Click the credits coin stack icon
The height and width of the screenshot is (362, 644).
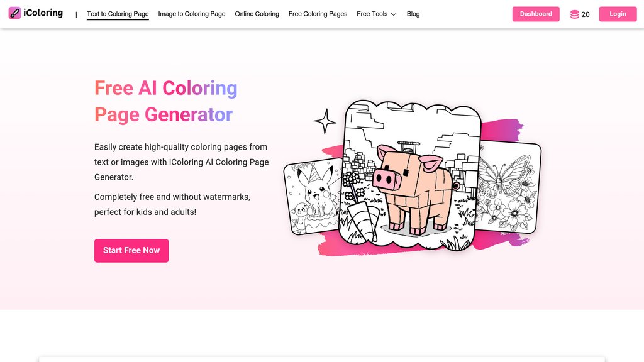point(574,14)
